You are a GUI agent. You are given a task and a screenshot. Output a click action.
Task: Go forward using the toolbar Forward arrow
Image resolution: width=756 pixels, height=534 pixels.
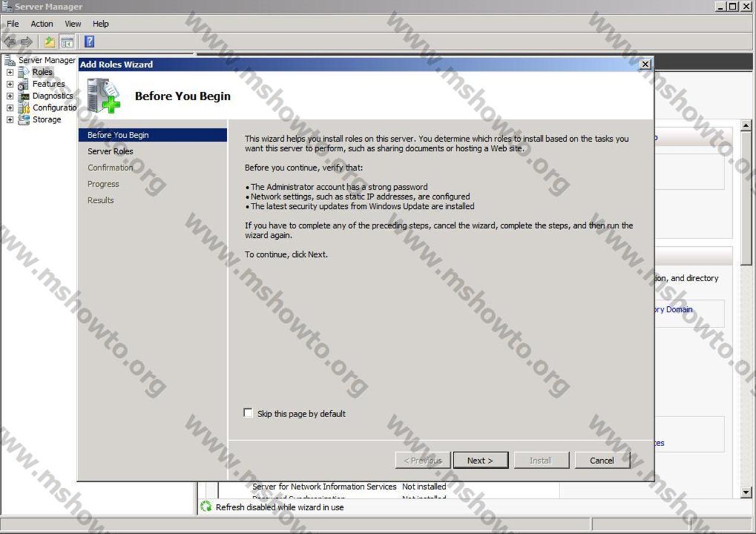(x=26, y=42)
